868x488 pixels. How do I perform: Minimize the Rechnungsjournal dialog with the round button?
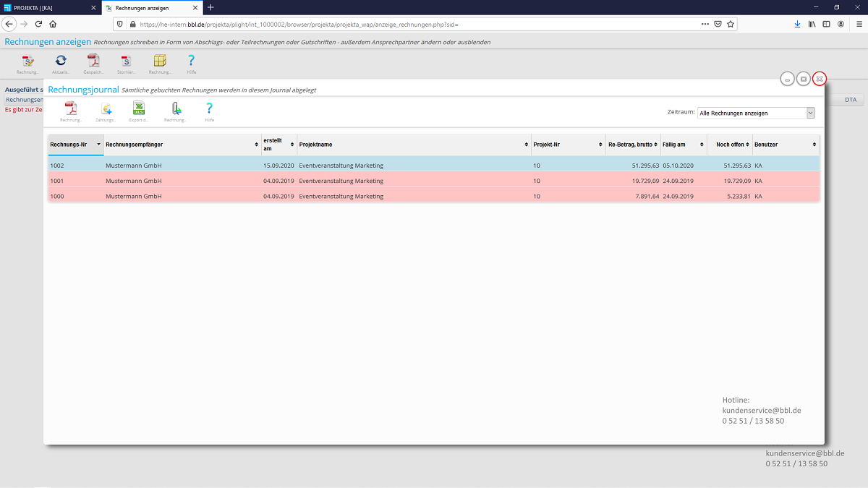788,79
